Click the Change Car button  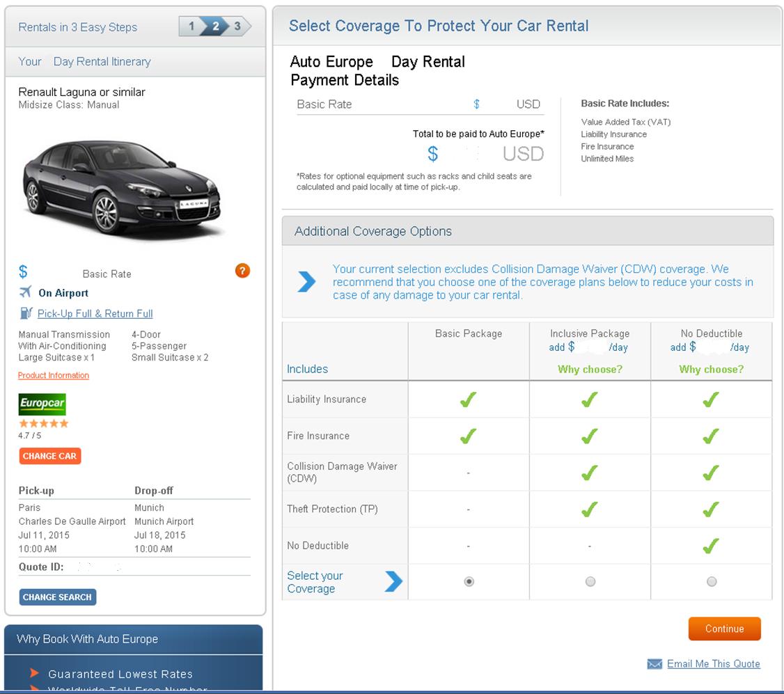(49, 456)
